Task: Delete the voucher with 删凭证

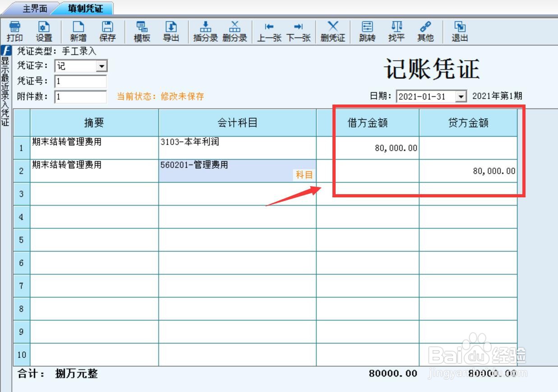Action: click(x=333, y=32)
